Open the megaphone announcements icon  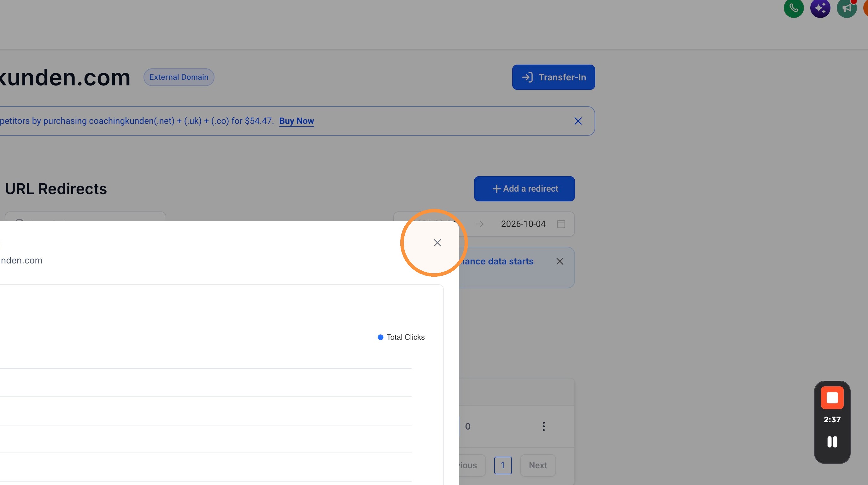click(847, 8)
